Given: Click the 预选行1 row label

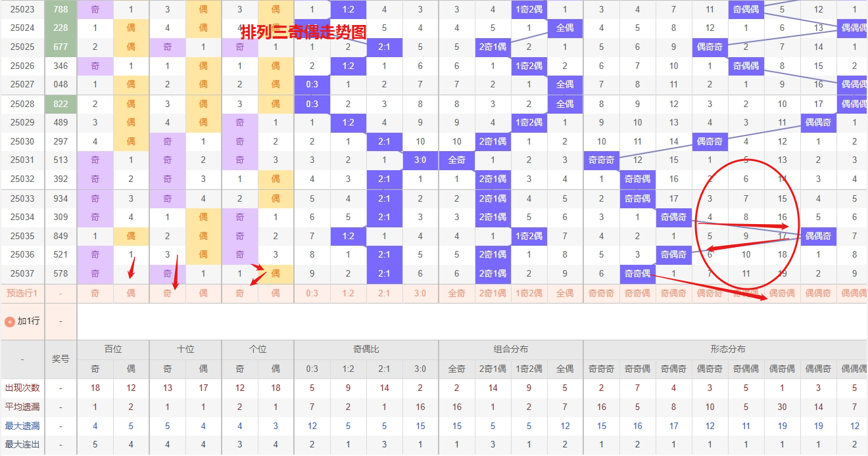Looking at the screenshot, I should click(x=22, y=293).
